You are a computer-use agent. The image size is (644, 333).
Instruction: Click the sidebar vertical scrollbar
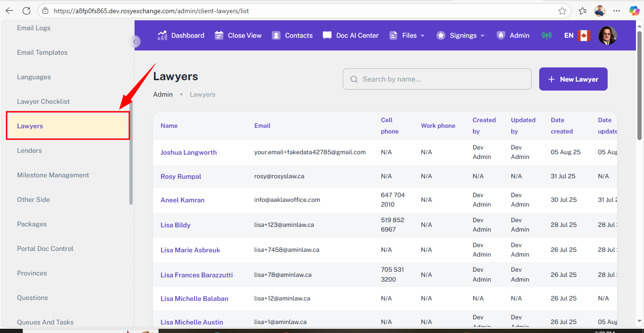131,153
